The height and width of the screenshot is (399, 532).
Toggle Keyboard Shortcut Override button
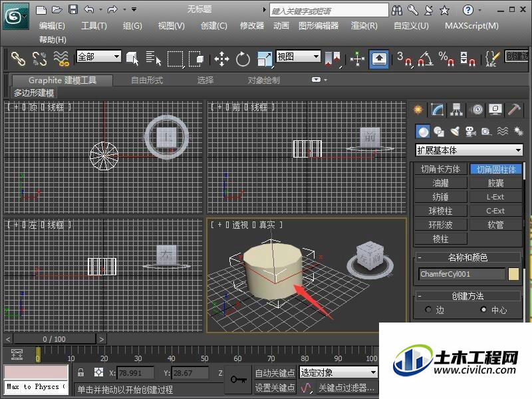[379, 59]
